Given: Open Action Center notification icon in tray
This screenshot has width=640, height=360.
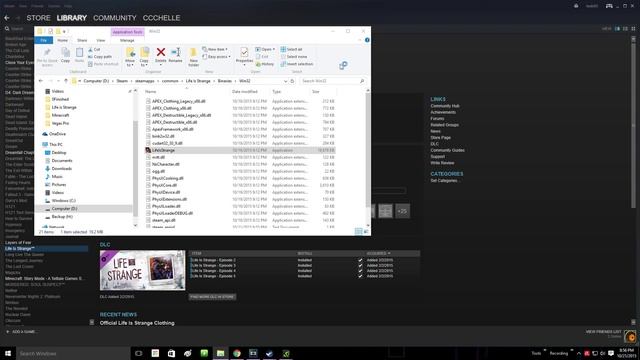Looking at the screenshot, I should (x=611, y=353).
